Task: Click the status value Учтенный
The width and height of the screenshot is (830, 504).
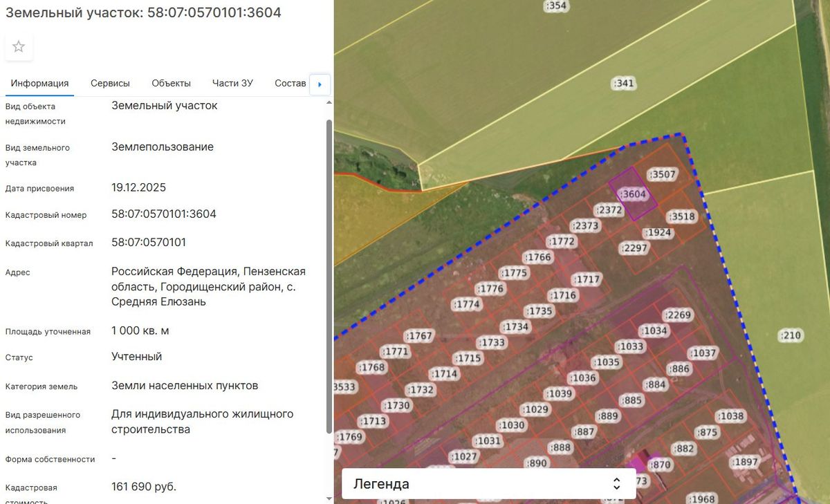Action: pyautogui.click(x=137, y=357)
